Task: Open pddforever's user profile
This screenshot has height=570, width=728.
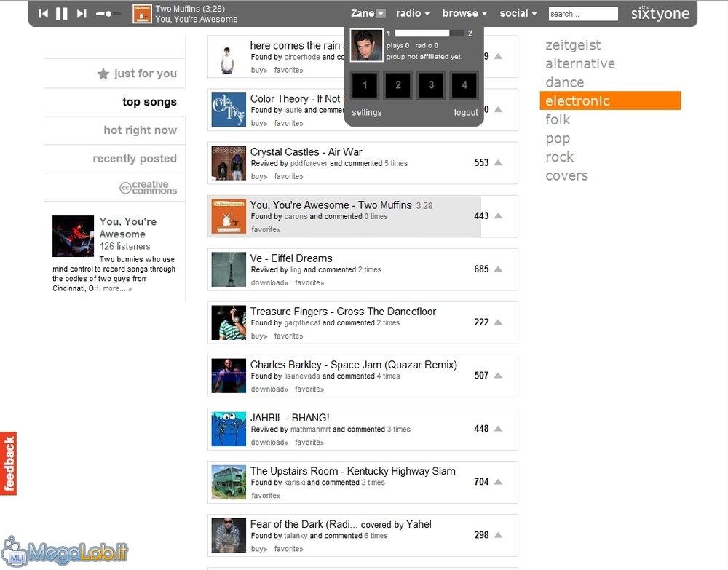Action: click(x=309, y=163)
